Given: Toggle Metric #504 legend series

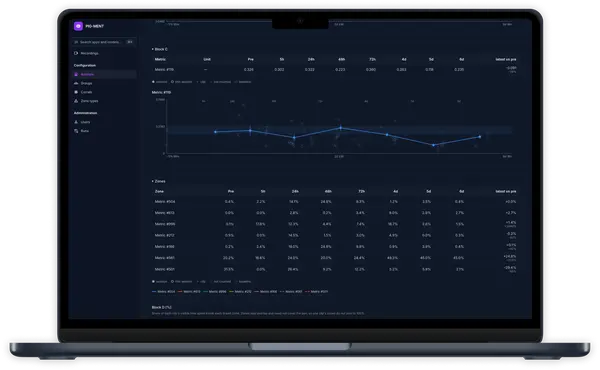Looking at the screenshot, I should coord(163,292).
